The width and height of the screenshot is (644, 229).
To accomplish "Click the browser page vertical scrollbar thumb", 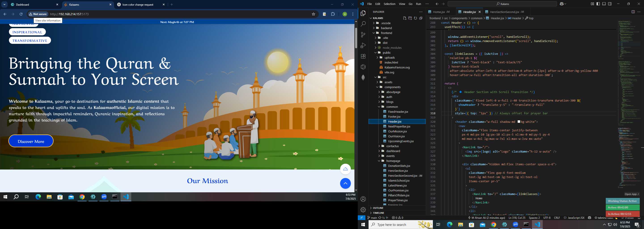I will click(356, 38).
